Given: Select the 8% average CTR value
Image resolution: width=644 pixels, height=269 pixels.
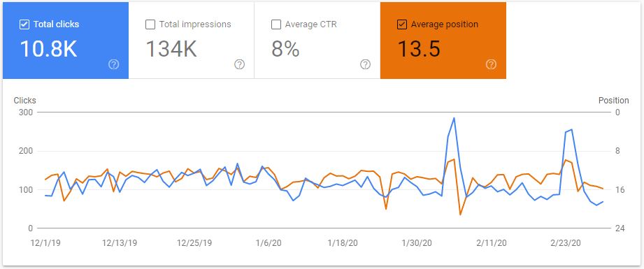Looking at the screenshot, I should coord(285,48).
